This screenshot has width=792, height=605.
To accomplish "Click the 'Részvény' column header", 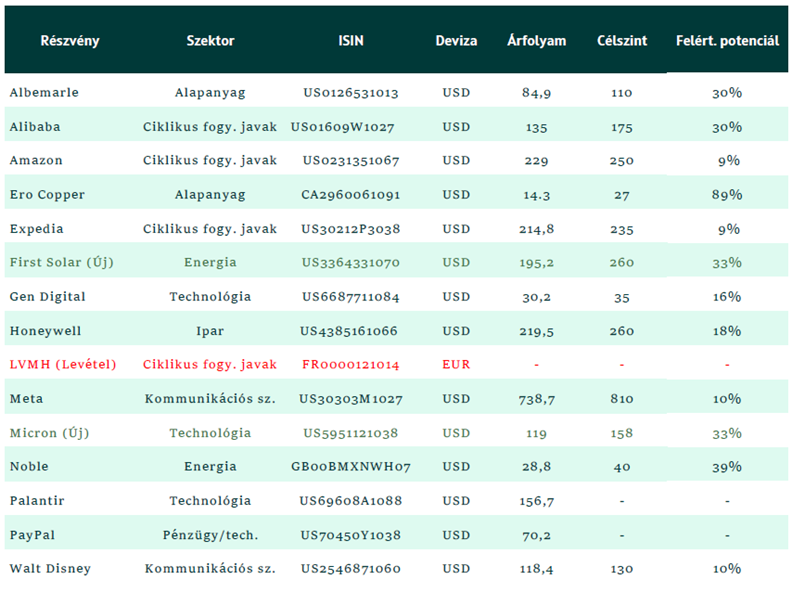I will [70, 41].
